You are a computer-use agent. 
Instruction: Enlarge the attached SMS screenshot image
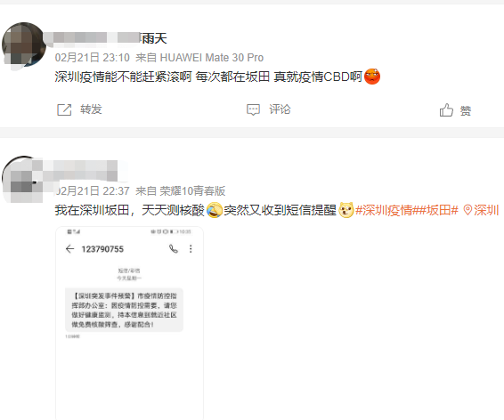tap(129, 323)
